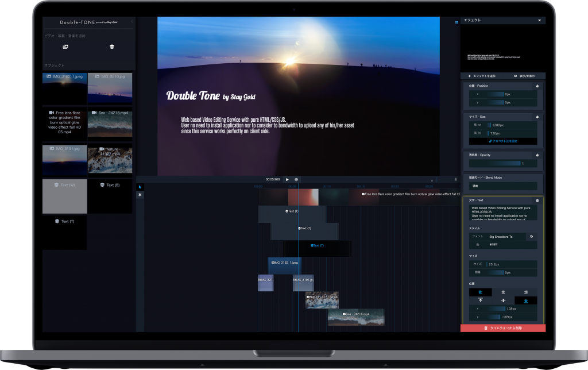Close the effects panel

pos(539,20)
